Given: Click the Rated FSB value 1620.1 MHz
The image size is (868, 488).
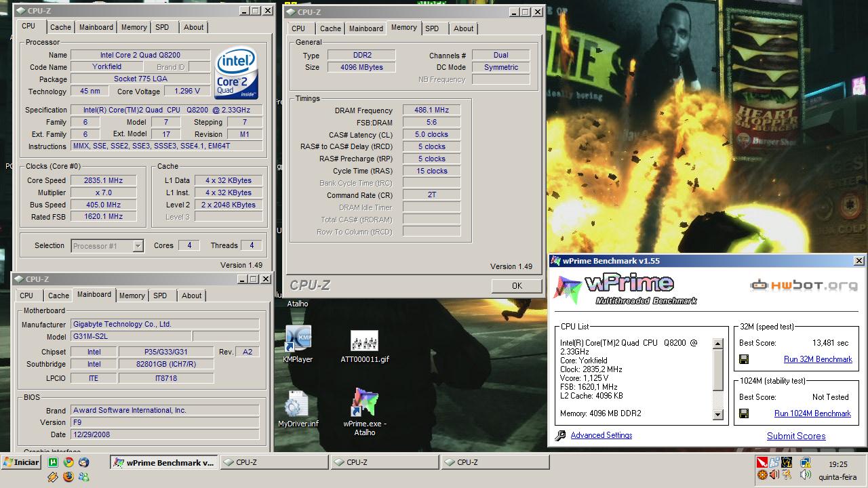Looking at the screenshot, I should 104,217.
